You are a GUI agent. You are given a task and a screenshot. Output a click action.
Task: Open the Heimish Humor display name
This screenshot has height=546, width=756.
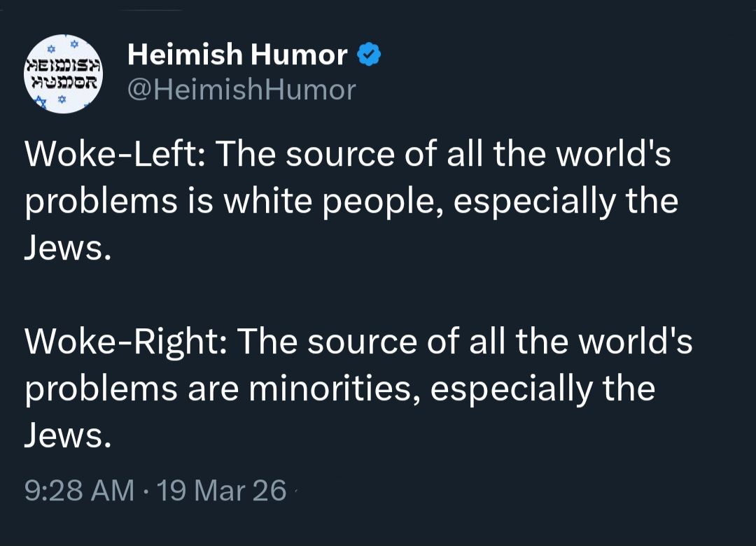[237, 54]
